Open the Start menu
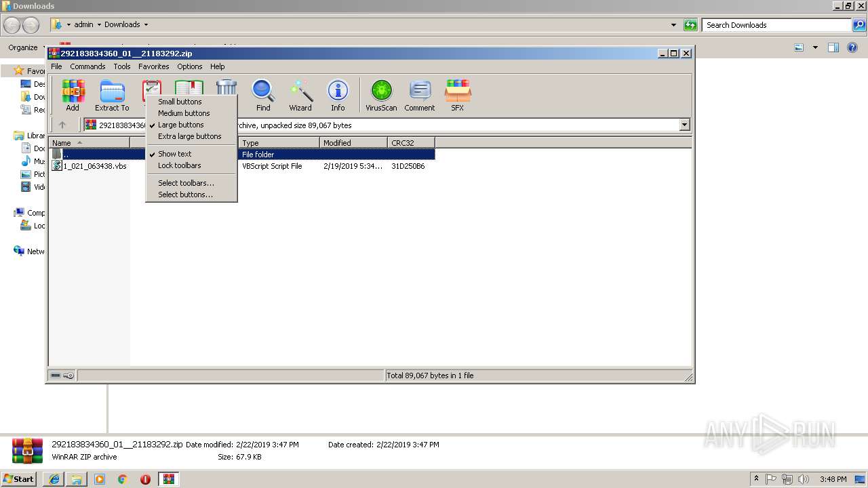The image size is (868, 488). pos(19,479)
